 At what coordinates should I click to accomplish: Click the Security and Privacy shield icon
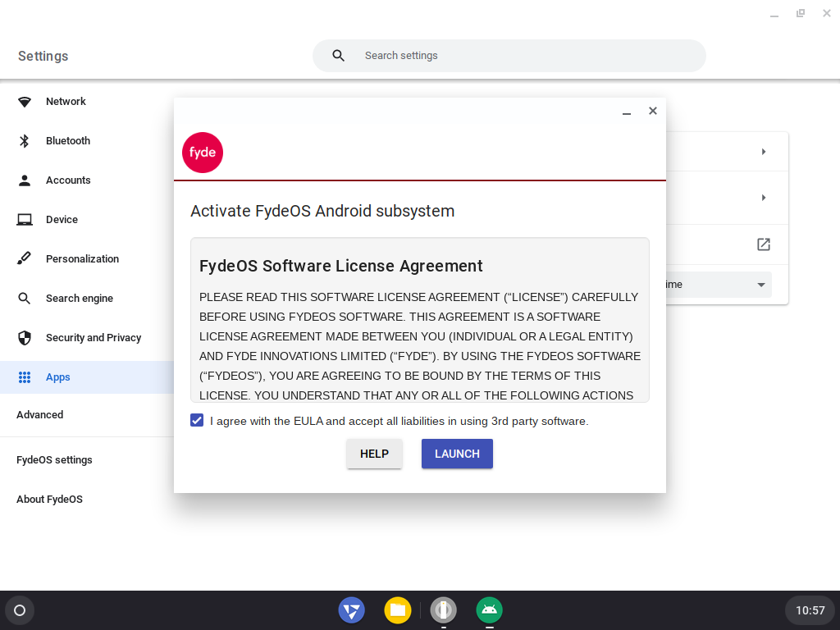tap(24, 337)
